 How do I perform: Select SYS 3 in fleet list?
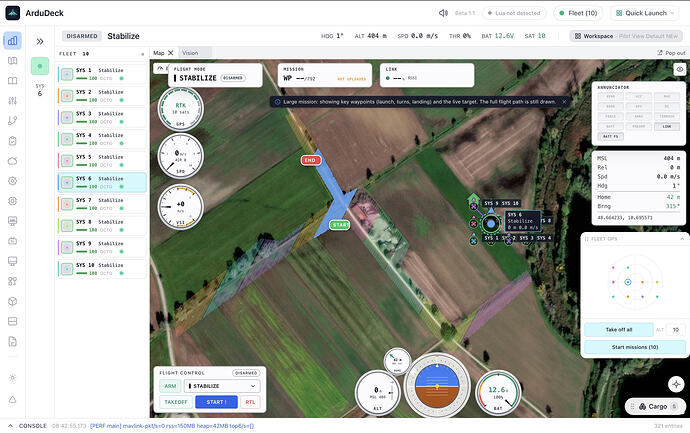click(x=102, y=117)
